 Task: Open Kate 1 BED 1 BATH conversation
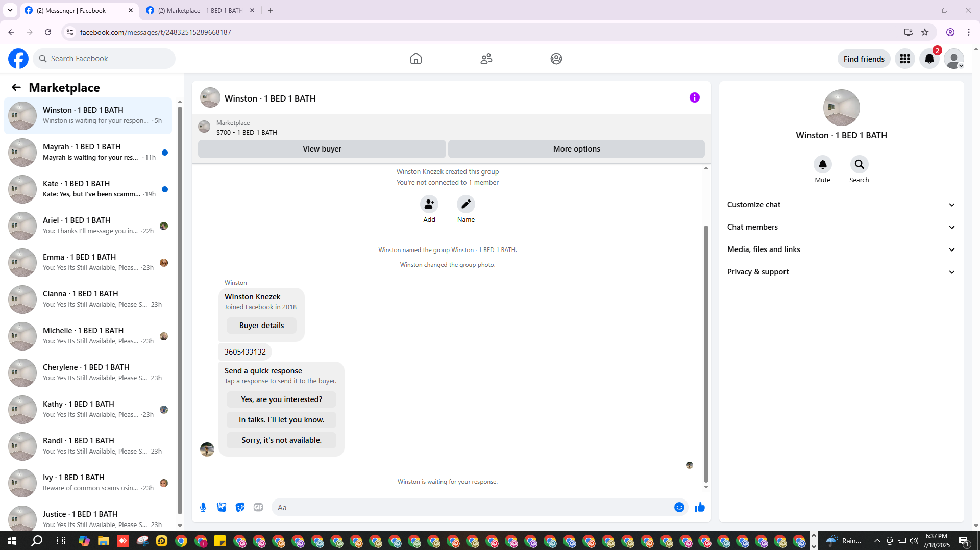point(88,189)
